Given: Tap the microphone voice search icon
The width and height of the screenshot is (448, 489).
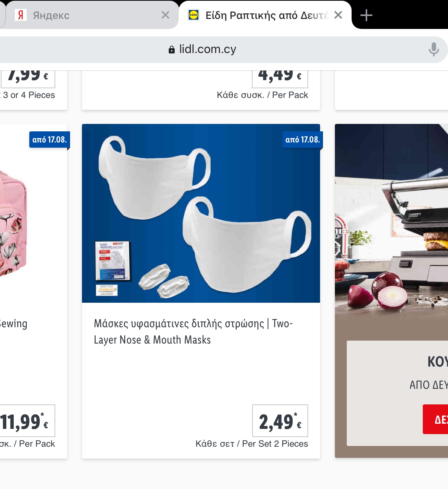Looking at the screenshot, I should point(434,49).
